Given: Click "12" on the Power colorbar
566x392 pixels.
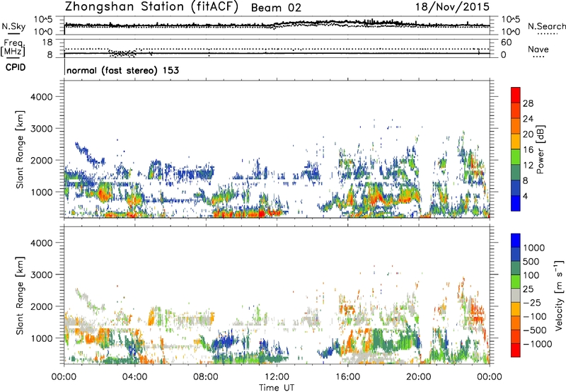Looking at the screenshot, I should (x=528, y=166).
